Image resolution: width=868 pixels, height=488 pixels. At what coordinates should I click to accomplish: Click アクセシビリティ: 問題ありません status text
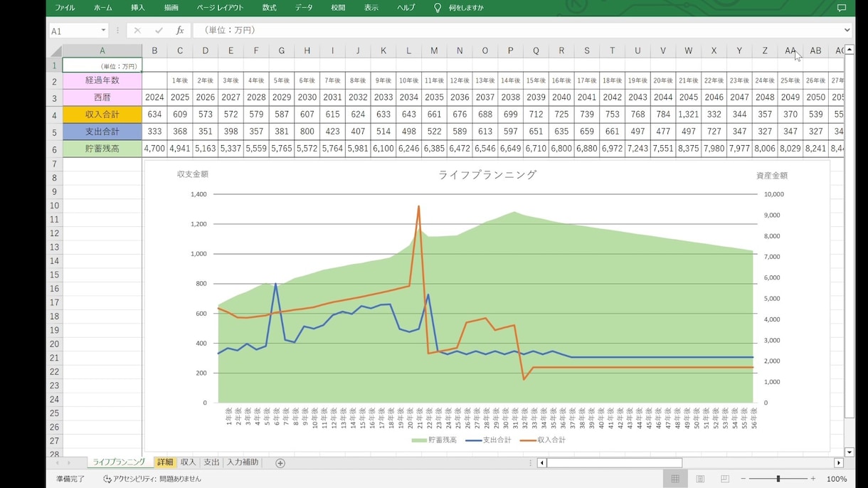[x=157, y=479]
